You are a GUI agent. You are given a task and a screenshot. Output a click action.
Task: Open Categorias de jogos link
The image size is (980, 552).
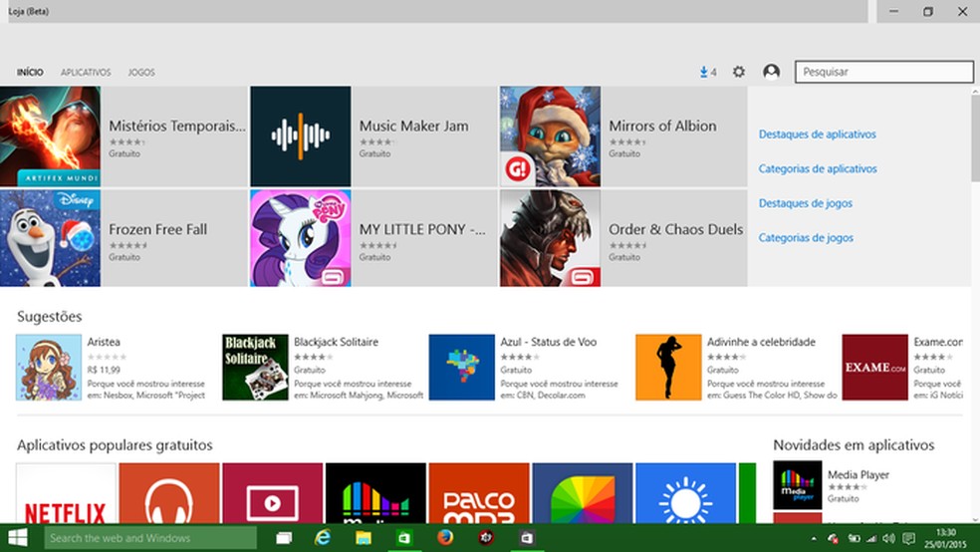pos(806,237)
